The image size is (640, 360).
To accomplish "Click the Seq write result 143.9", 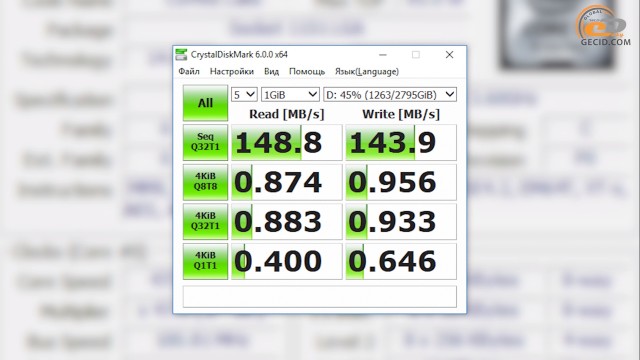I will 401,142.
